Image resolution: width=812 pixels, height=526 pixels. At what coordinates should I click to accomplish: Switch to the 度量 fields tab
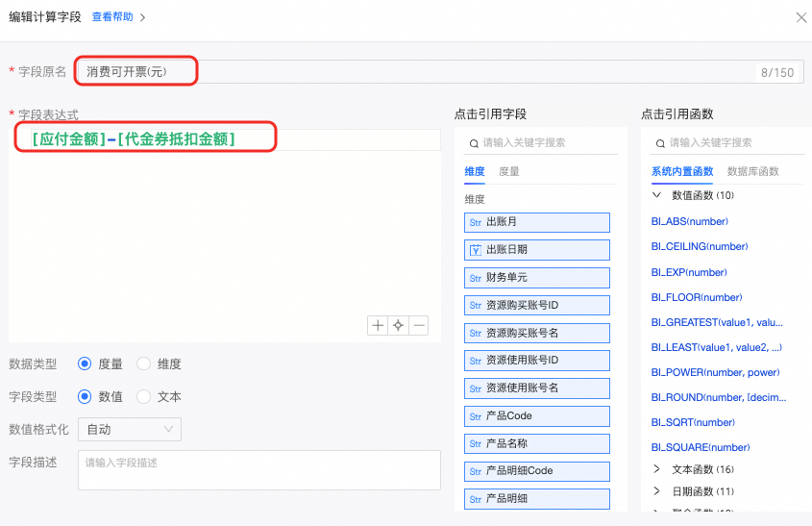509,171
